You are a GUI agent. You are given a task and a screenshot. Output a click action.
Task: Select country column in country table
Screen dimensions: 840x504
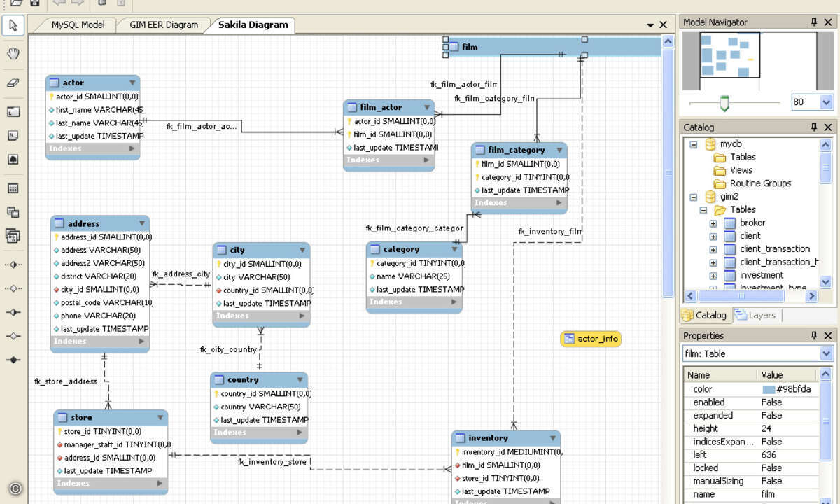(258, 407)
